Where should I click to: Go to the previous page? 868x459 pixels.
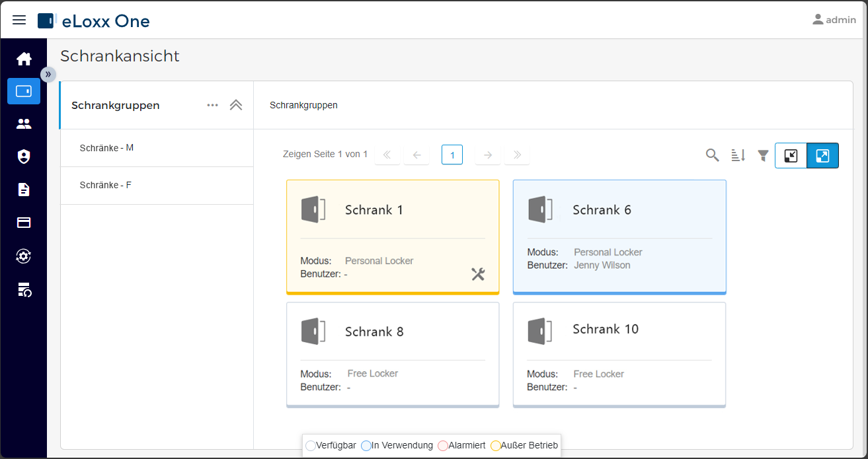pyautogui.click(x=416, y=155)
